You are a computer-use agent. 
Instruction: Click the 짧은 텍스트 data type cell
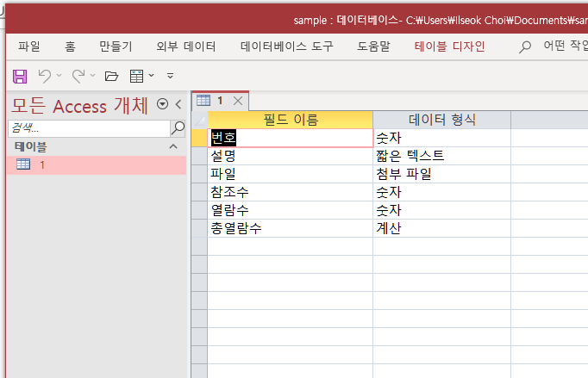(x=441, y=156)
